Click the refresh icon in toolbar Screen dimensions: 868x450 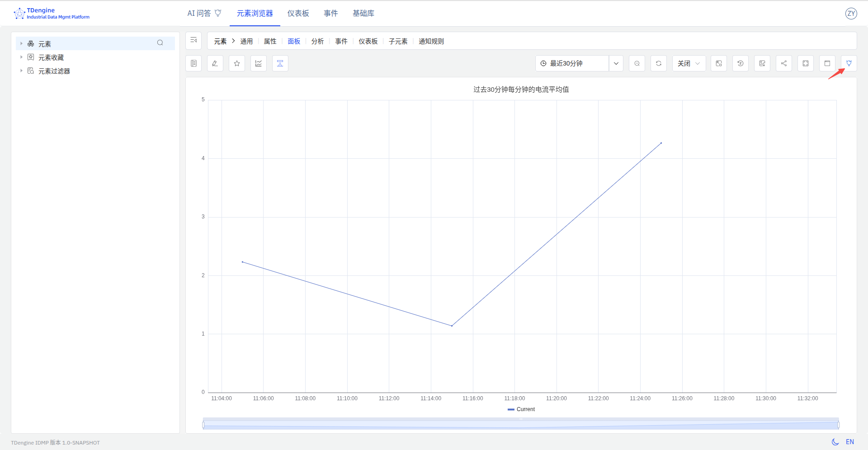[659, 63]
